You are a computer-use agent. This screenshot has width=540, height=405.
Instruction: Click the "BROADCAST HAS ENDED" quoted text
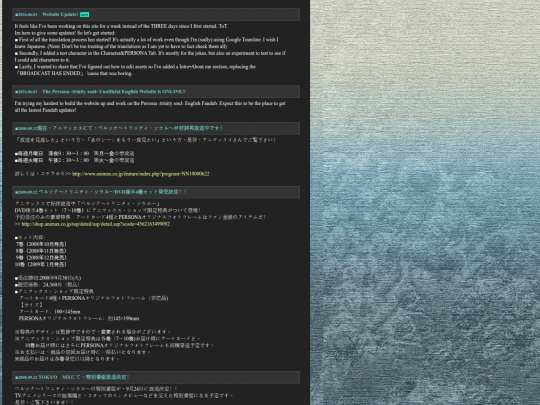[x=50, y=73]
